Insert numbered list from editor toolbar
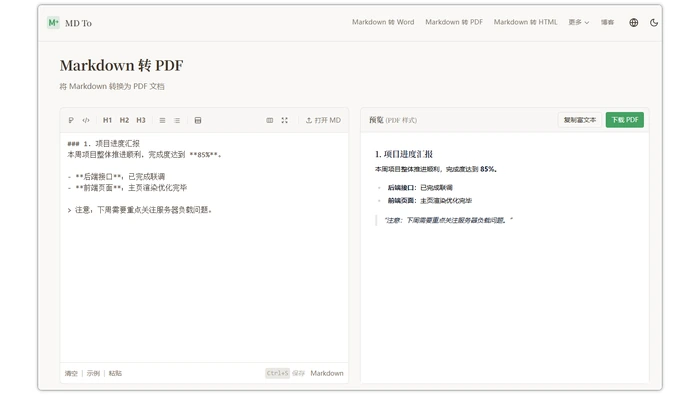Screen dimensions: 700x395 pos(177,120)
